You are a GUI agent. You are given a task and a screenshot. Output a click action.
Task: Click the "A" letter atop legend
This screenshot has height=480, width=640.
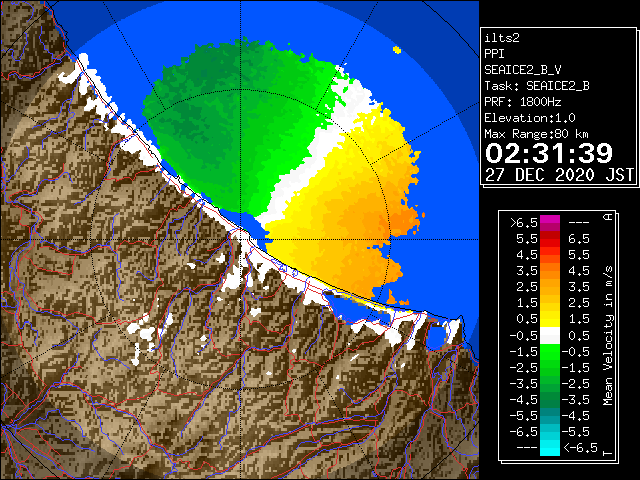(608, 217)
